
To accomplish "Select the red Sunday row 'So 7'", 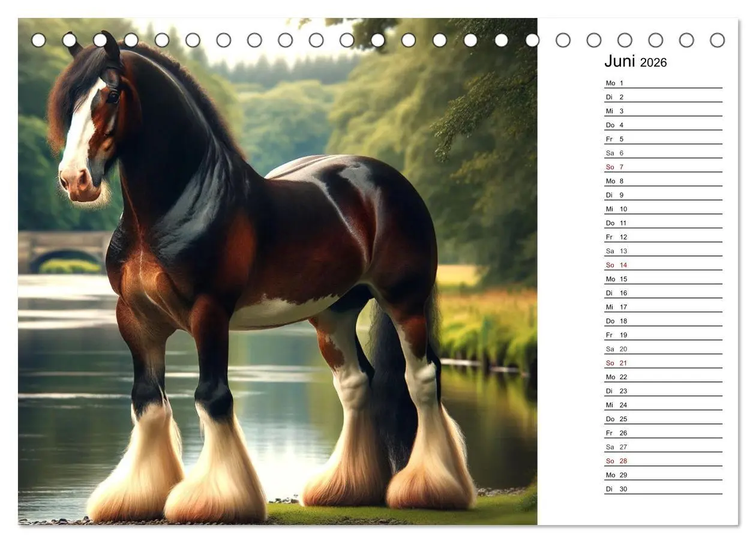I will coord(663,167).
